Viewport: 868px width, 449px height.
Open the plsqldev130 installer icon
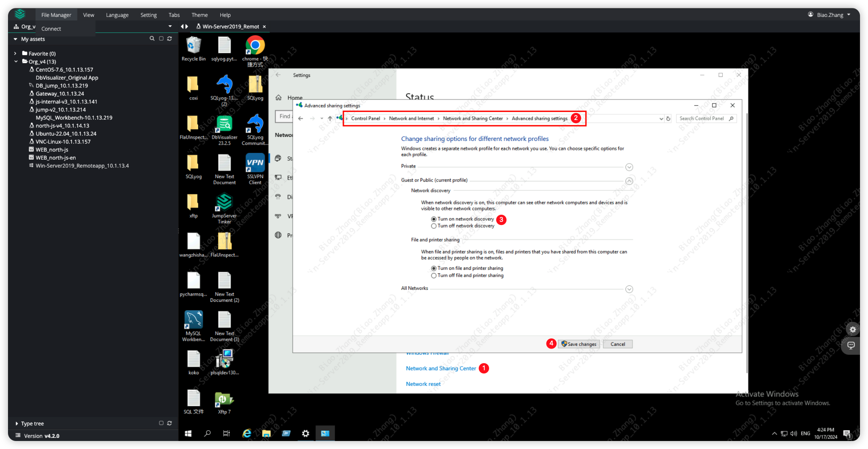(224, 362)
